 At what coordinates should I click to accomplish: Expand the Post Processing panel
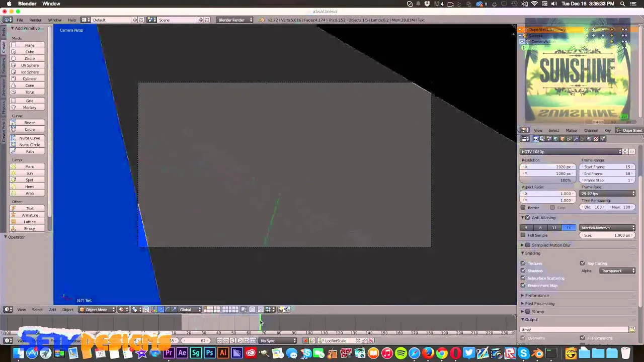point(539,304)
